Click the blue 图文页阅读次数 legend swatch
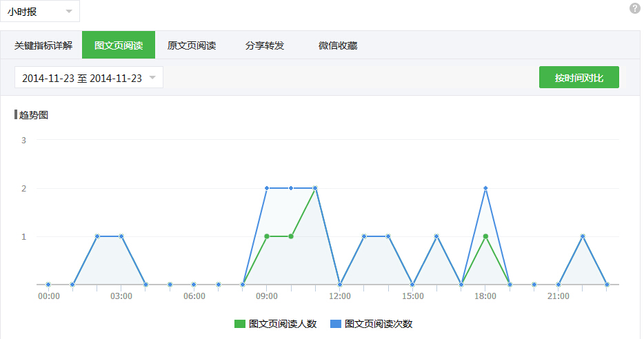The width and height of the screenshot is (644, 339). click(336, 323)
